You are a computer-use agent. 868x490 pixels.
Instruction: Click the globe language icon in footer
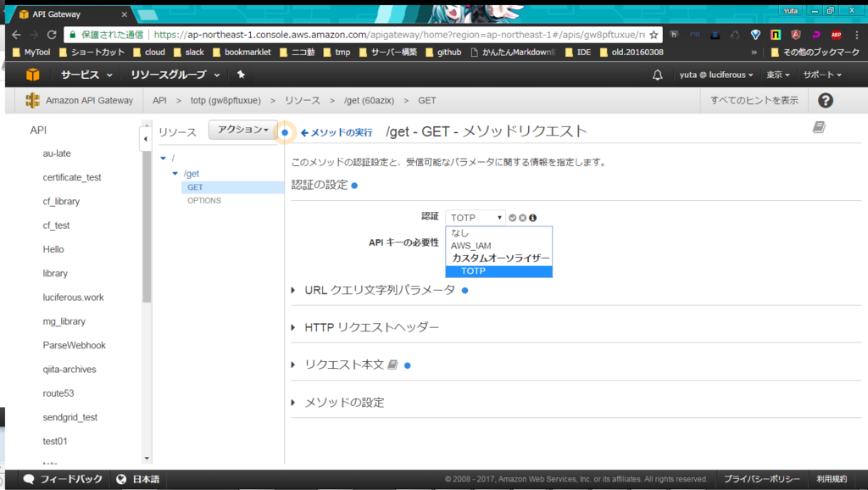[x=121, y=479]
